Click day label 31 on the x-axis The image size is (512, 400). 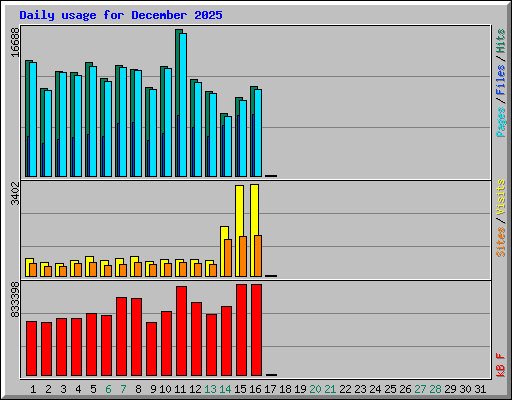480,389
